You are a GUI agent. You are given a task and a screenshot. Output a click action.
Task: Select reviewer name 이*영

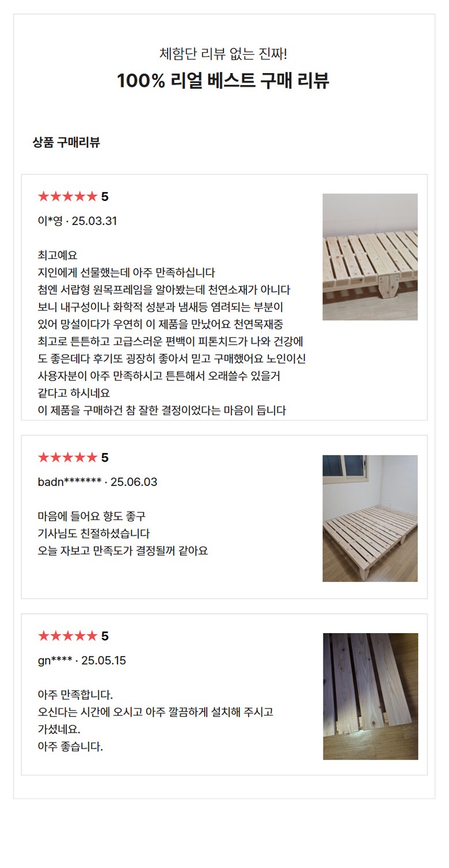click(x=50, y=221)
